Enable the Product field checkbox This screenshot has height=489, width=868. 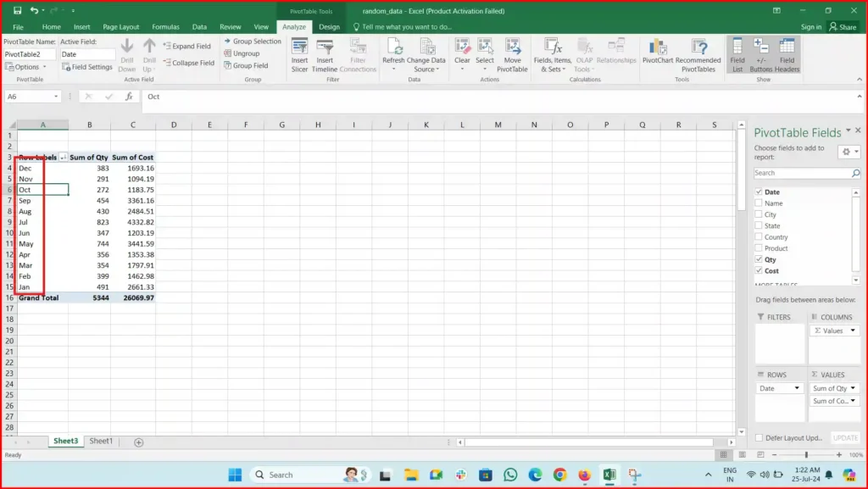tap(759, 247)
